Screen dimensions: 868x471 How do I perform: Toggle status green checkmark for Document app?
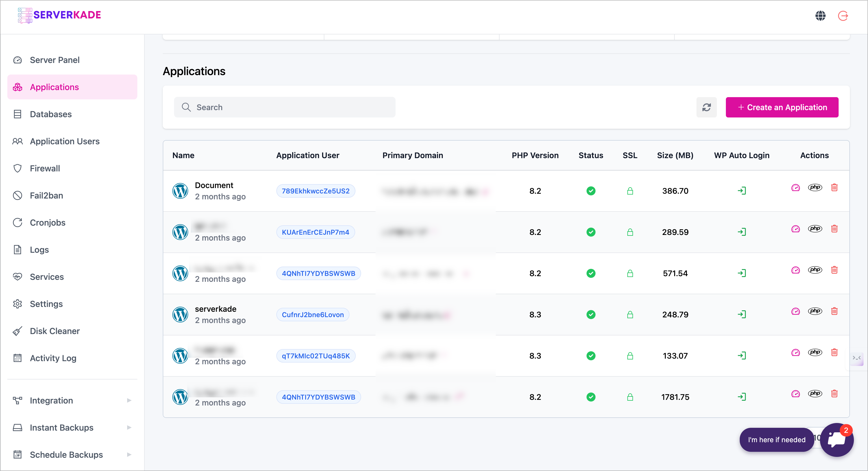click(591, 191)
